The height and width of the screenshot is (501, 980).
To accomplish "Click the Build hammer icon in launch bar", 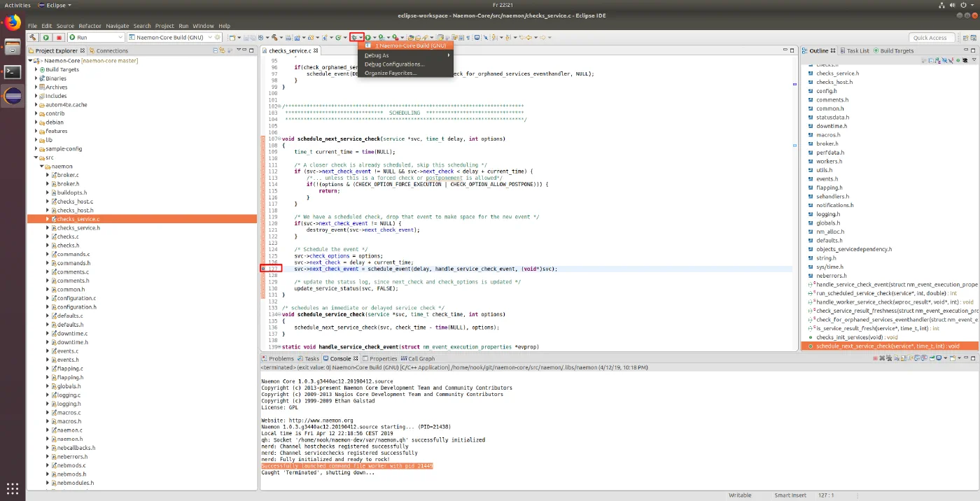I will point(33,37).
